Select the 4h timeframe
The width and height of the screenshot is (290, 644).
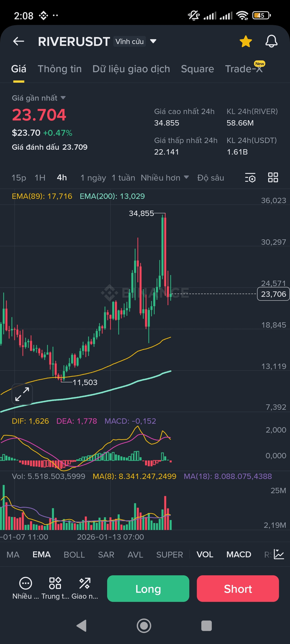pyautogui.click(x=62, y=178)
